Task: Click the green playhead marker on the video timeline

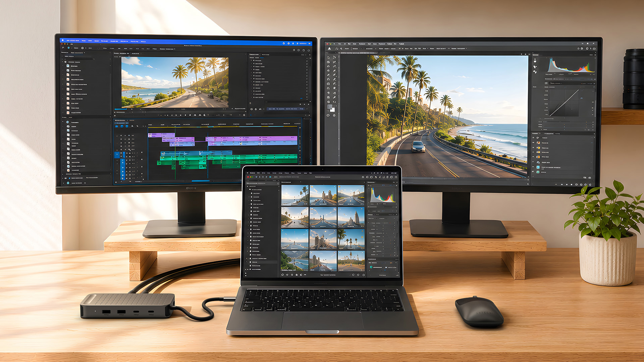Action: click(x=175, y=127)
